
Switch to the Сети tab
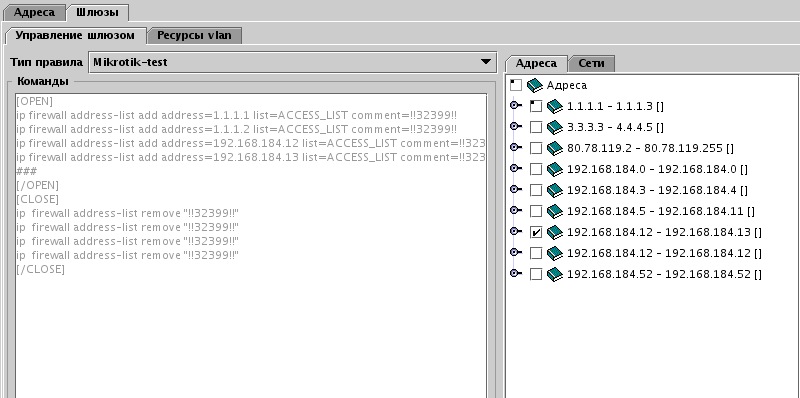click(591, 63)
